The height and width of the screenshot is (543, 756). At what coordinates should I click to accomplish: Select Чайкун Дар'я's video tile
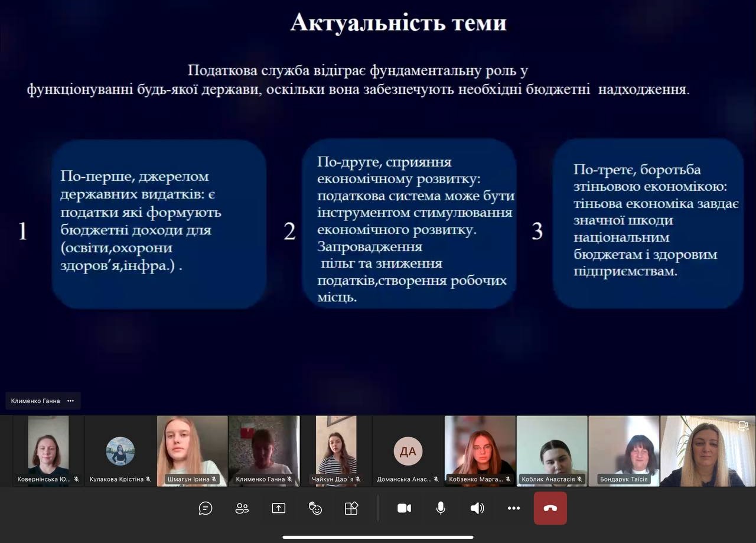pos(336,450)
